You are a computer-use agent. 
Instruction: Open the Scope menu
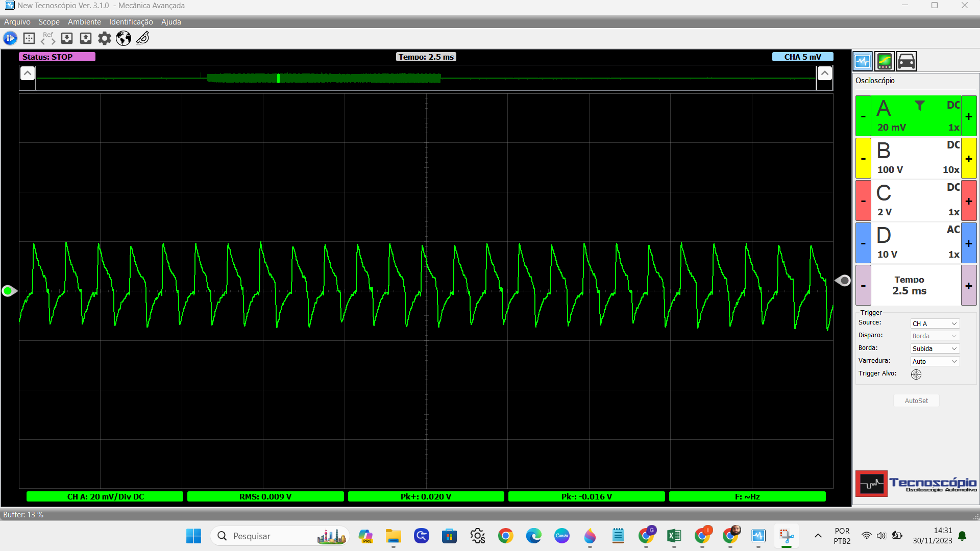(49, 22)
